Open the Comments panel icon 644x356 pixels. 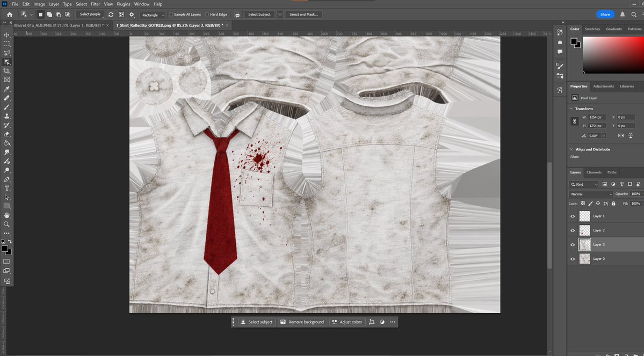[x=560, y=52]
